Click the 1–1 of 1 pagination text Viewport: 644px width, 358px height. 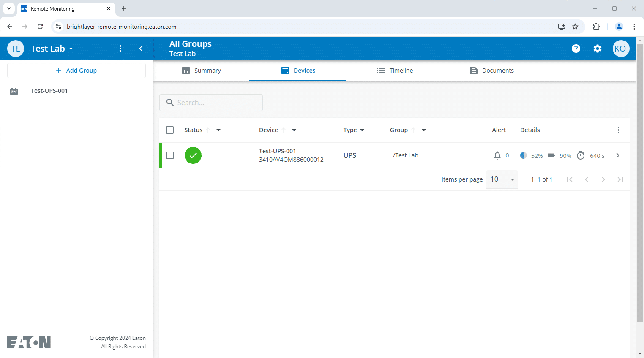(542, 179)
